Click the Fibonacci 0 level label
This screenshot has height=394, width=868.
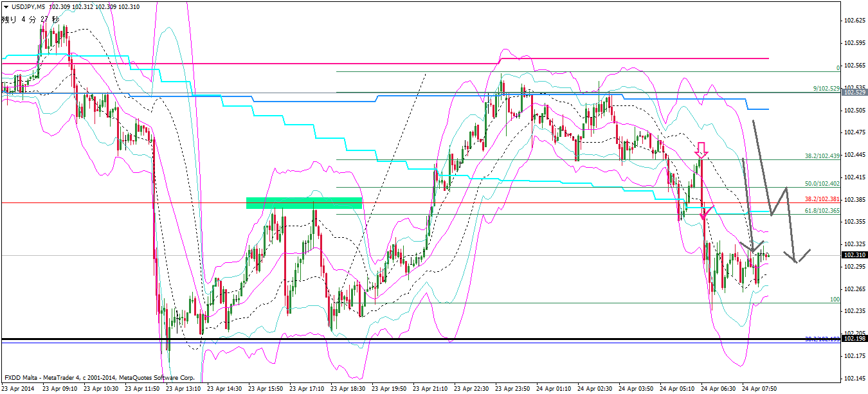tap(838, 67)
